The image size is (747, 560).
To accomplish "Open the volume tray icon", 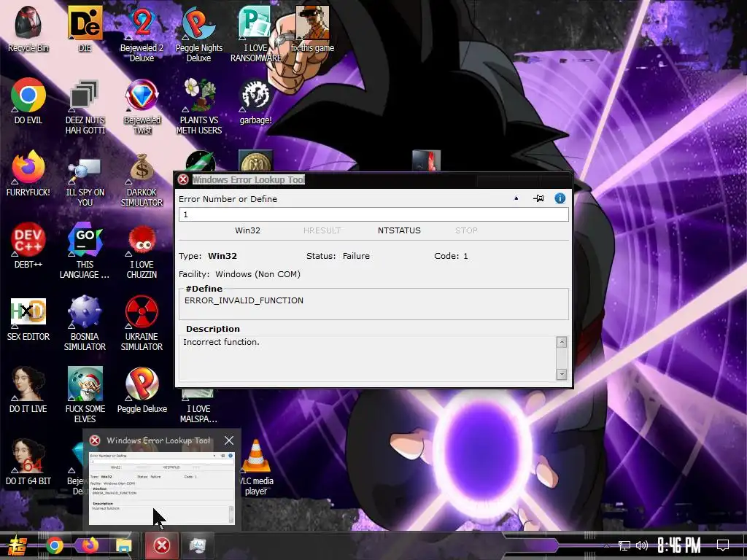I will tap(642, 545).
